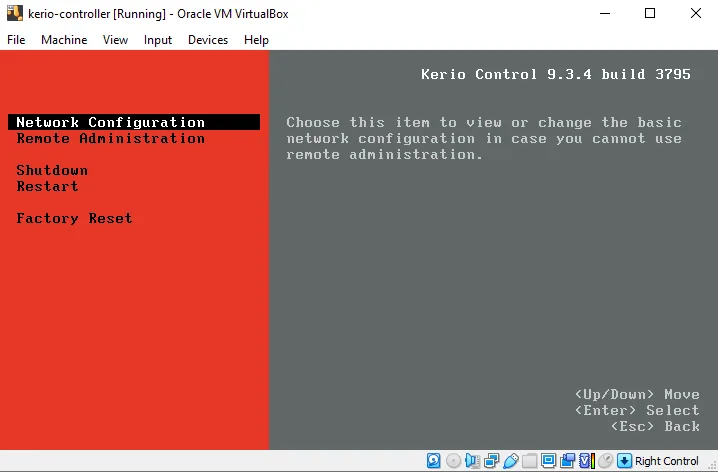Choose the Shutdown option

click(52, 170)
